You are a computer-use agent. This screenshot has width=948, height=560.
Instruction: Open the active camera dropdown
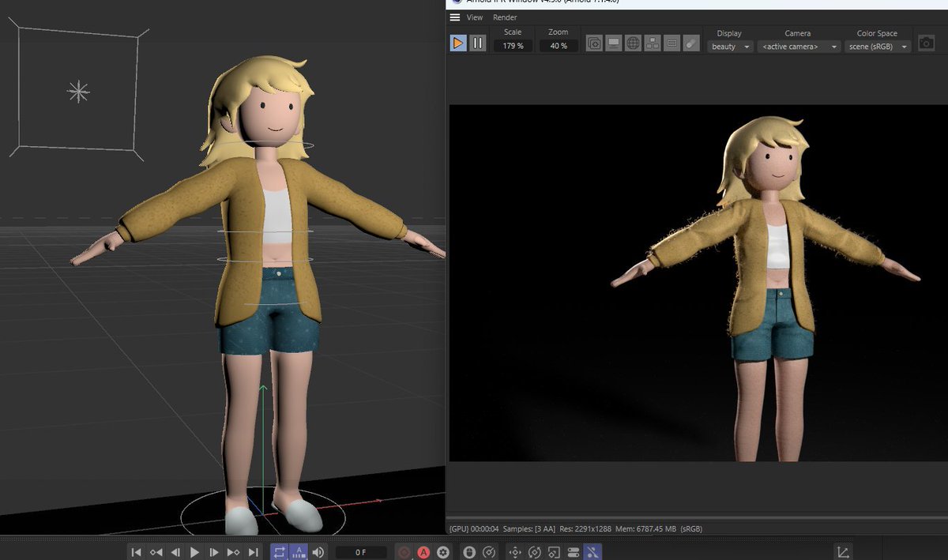[x=798, y=47]
